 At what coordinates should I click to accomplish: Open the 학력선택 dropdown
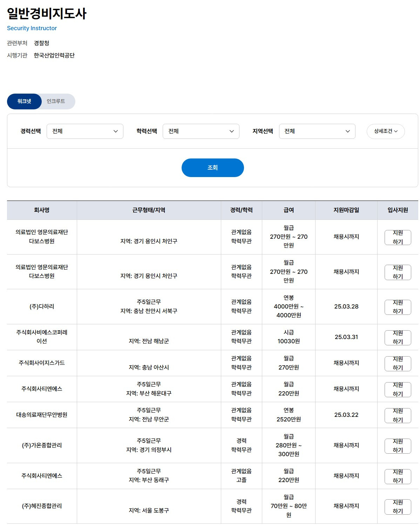tap(201, 131)
